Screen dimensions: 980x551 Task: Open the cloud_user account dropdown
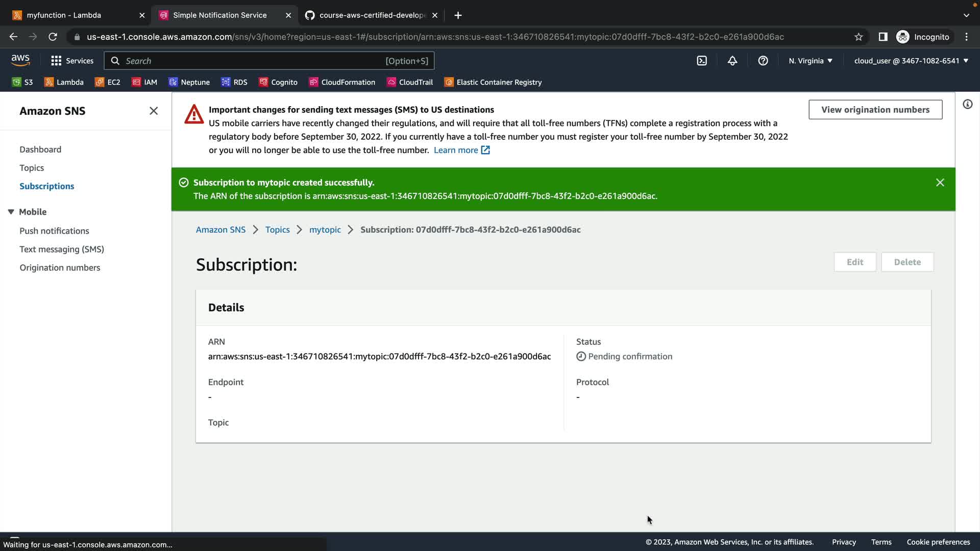pyautogui.click(x=911, y=61)
